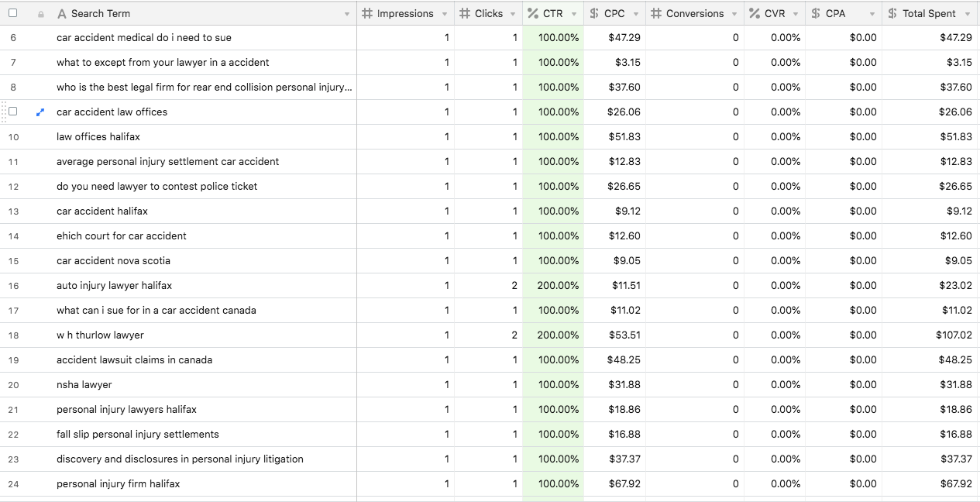Select the $48.25 Total Spent for accident lawsuit claims
The width and height of the screenshot is (980, 502).
pos(930,359)
